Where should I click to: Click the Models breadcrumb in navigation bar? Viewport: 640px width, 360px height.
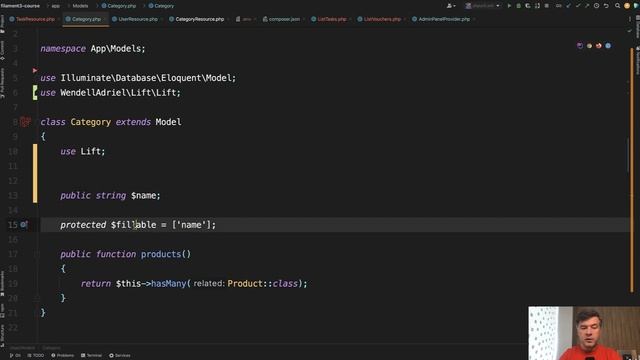pyautogui.click(x=80, y=6)
